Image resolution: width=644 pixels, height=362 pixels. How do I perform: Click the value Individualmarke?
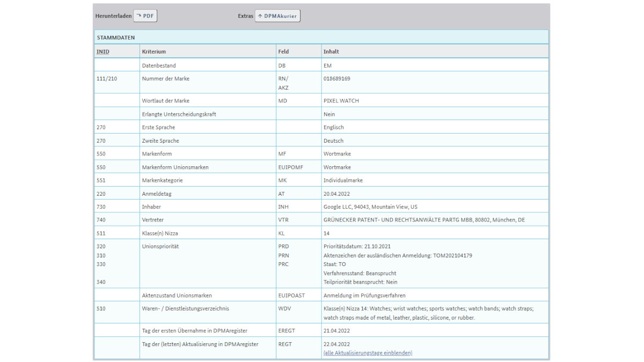(343, 180)
